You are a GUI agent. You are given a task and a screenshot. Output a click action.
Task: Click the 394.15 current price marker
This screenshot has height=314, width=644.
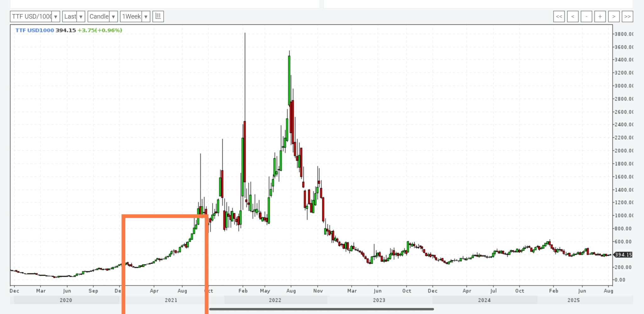623,255
